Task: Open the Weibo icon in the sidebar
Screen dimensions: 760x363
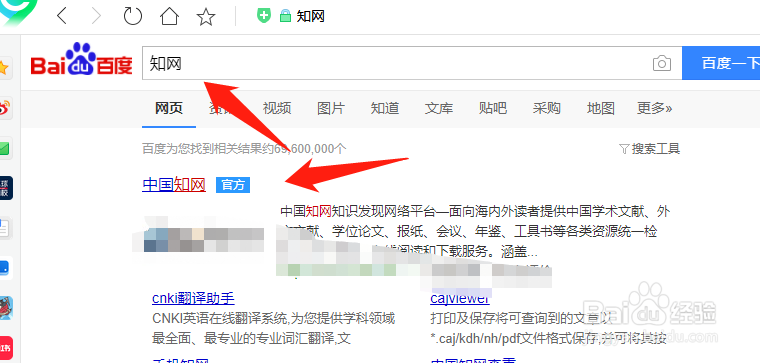Action: pyautogui.click(x=4, y=108)
